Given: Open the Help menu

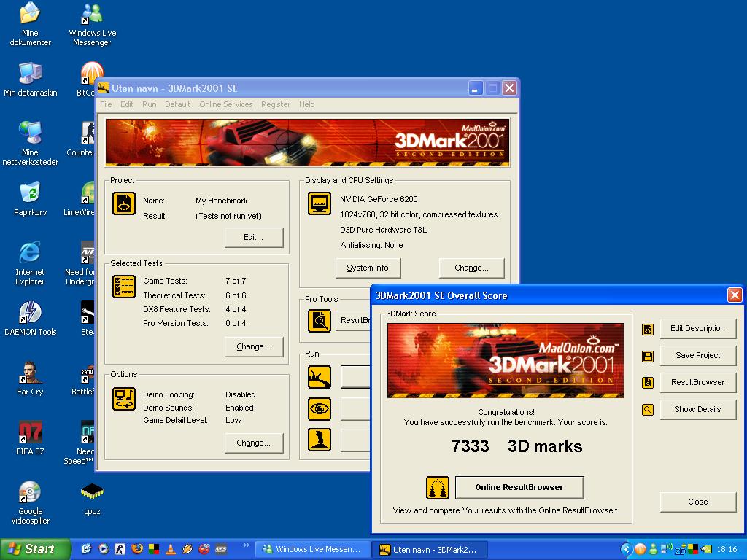Looking at the screenshot, I should pyautogui.click(x=307, y=104).
